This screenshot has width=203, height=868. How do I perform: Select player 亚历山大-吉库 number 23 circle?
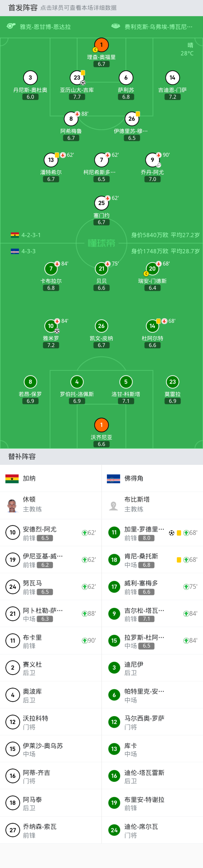[77, 78]
